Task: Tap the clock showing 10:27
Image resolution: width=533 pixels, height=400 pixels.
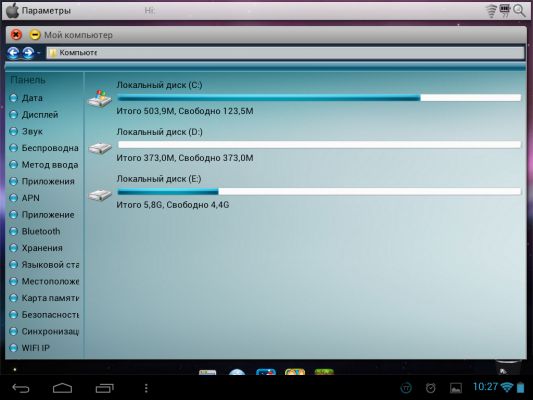Action: tap(485, 387)
